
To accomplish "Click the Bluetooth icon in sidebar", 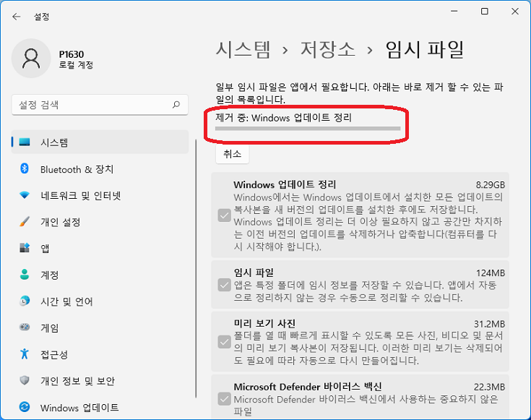I will pyautogui.click(x=25, y=168).
